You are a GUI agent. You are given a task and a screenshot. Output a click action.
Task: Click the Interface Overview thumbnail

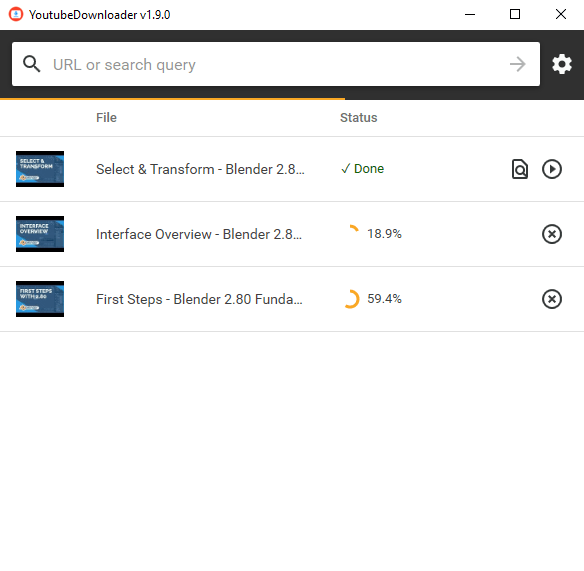tap(40, 234)
